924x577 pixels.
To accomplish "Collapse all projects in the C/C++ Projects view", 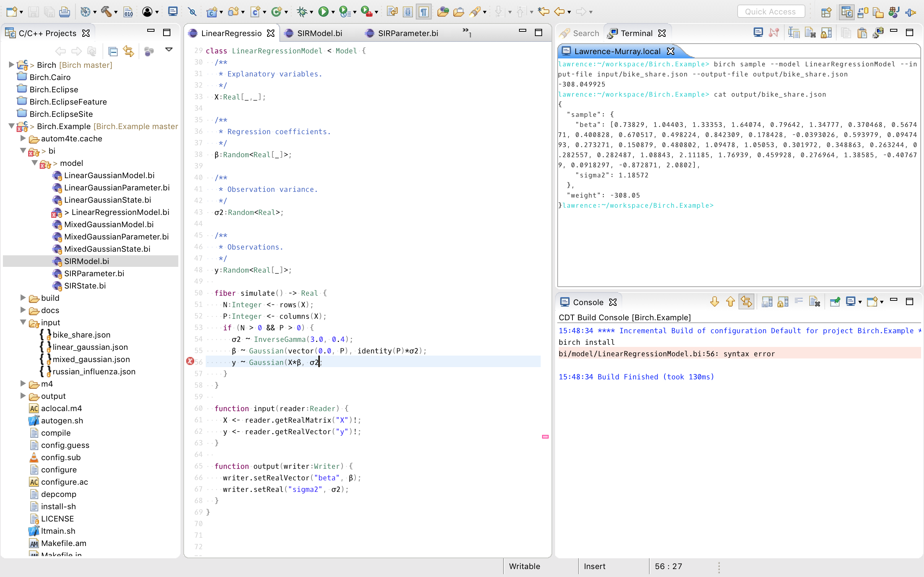I will 113,51.
